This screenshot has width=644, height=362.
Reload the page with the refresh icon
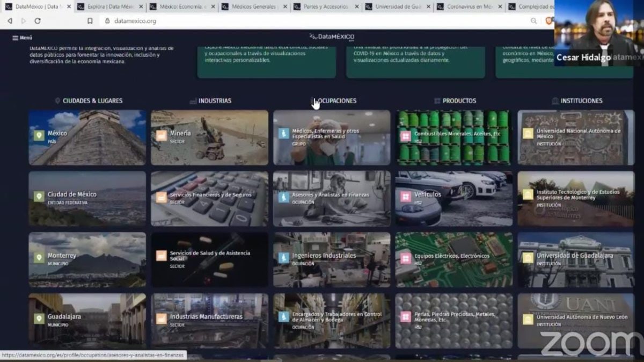[38, 21]
